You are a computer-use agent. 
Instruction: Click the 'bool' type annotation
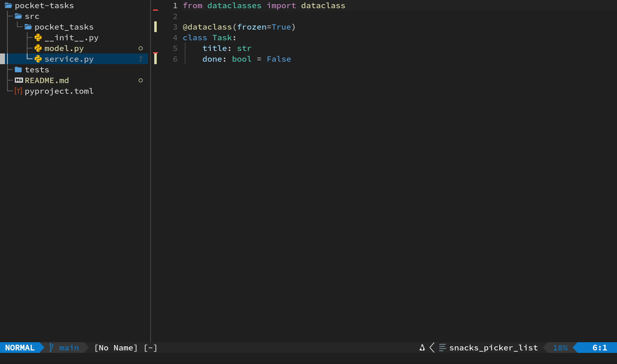pyautogui.click(x=242, y=59)
